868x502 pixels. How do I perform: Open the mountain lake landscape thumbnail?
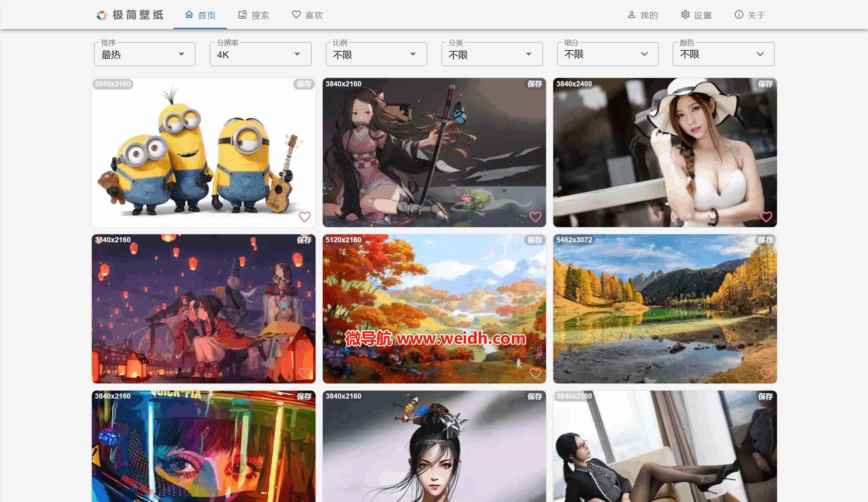pyautogui.click(x=665, y=309)
